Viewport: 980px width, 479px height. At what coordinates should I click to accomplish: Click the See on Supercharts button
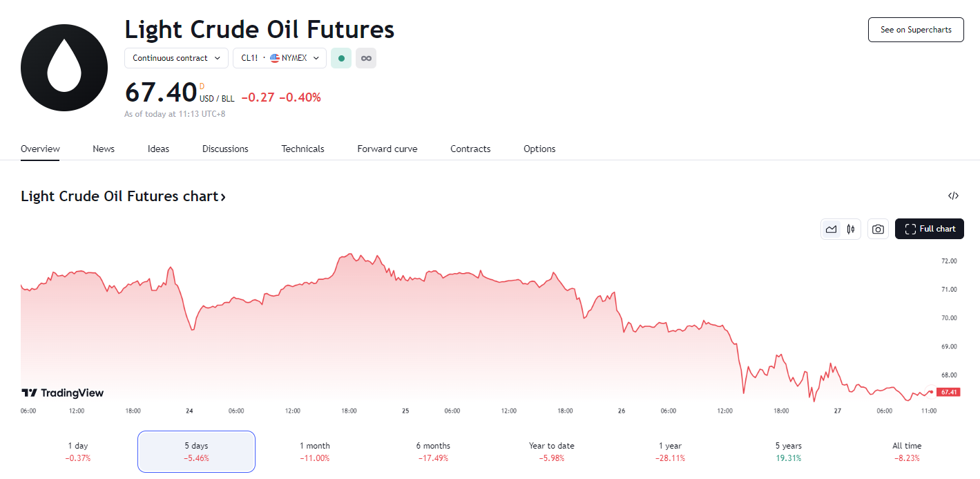click(916, 30)
